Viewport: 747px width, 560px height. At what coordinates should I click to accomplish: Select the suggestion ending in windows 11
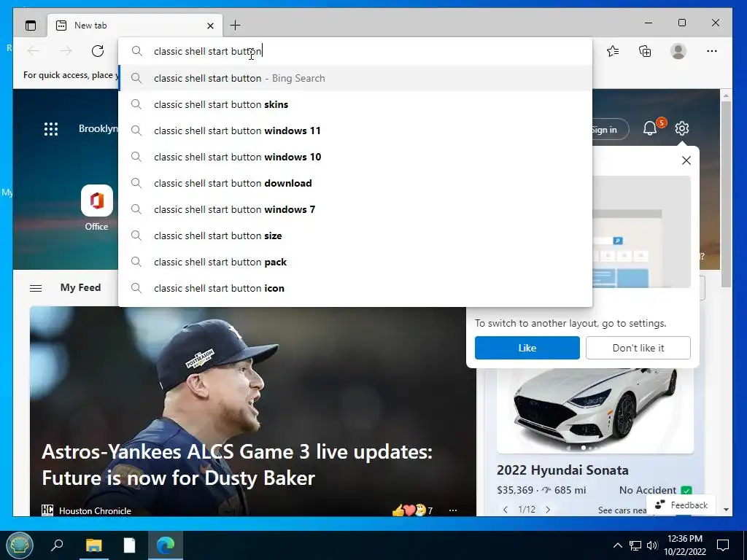coord(355,131)
